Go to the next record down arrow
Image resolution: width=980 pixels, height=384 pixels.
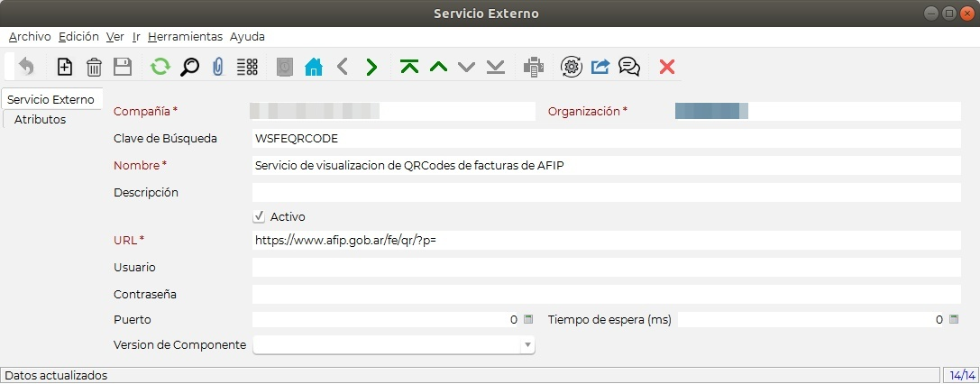tap(467, 67)
